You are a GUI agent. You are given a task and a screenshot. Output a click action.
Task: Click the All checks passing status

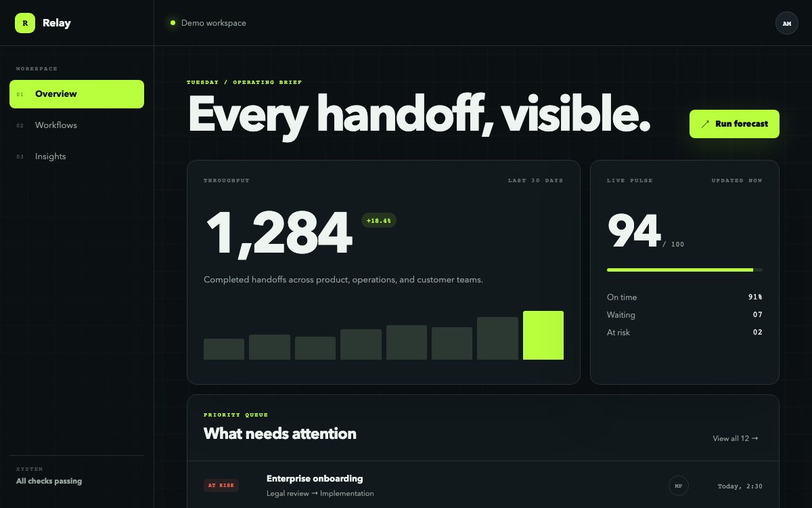[x=49, y=482]
